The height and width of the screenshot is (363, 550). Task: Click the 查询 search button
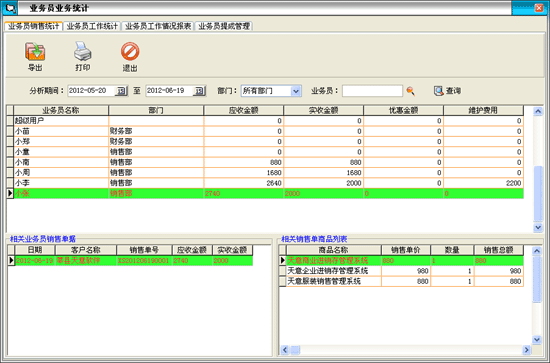[447, 91]
